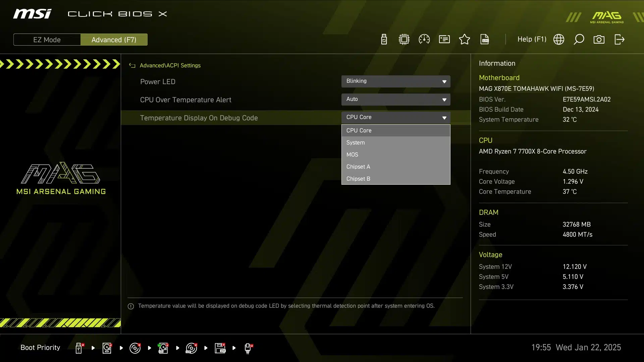The image size is (644, 362).
Task: Open the hardware monitor gauge icon
Action: (x=424, y=39)
